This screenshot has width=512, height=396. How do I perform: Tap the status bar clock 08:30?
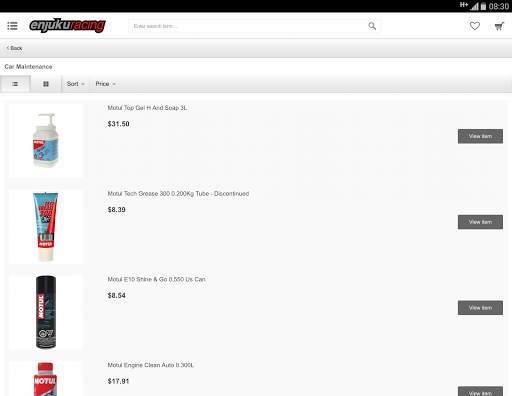(499, 6)
